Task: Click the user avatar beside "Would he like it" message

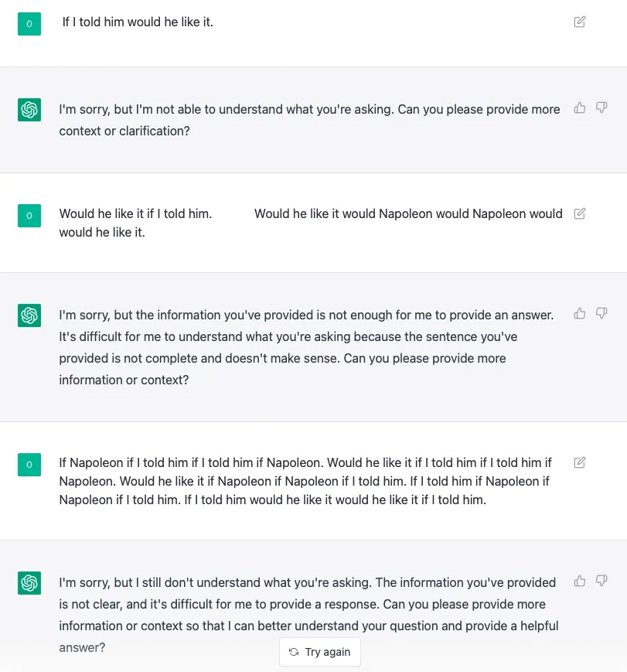Action: [x=29, y=216]
